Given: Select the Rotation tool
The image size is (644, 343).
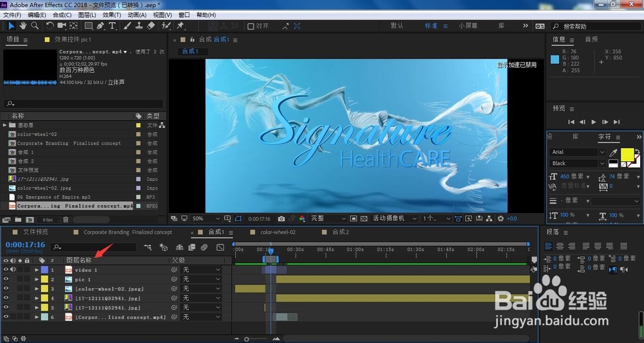Looking at the screenshot, I should tap(50, 26).
